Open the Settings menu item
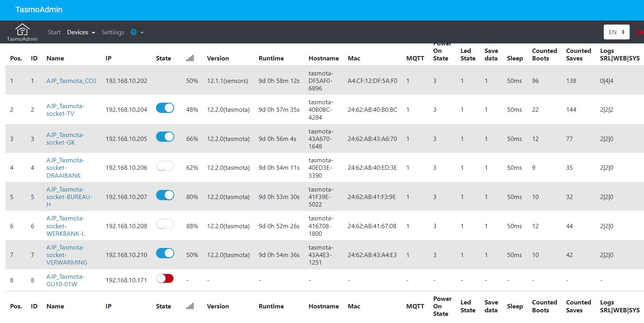 coord(113,32)
